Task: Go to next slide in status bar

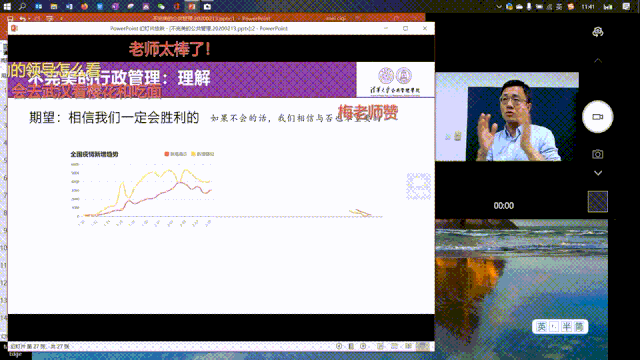Action: pos(363,346)
